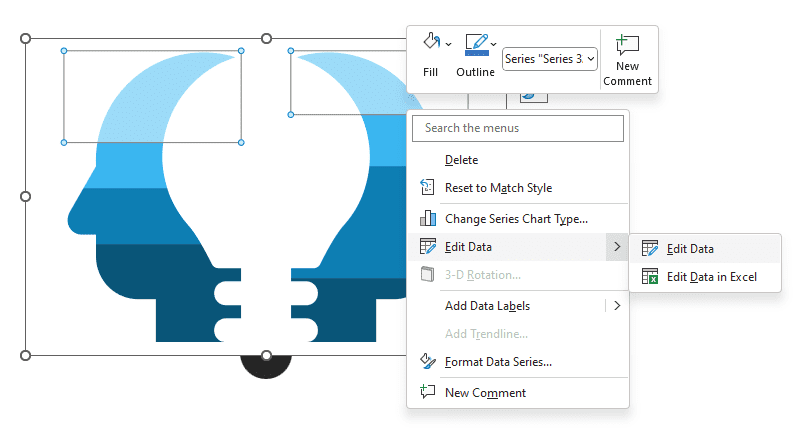Click the top-middle chart selection handle
The image size is (795, 439).
point(266,39)
